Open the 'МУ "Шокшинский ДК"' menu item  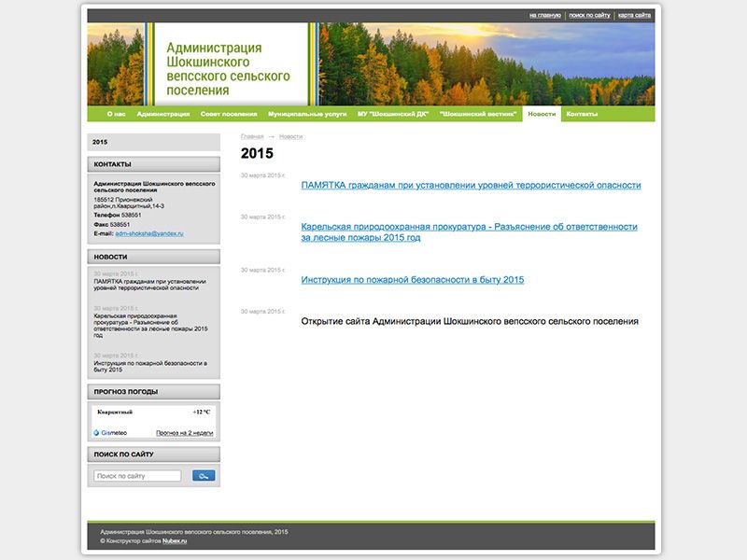coord(393,114)
